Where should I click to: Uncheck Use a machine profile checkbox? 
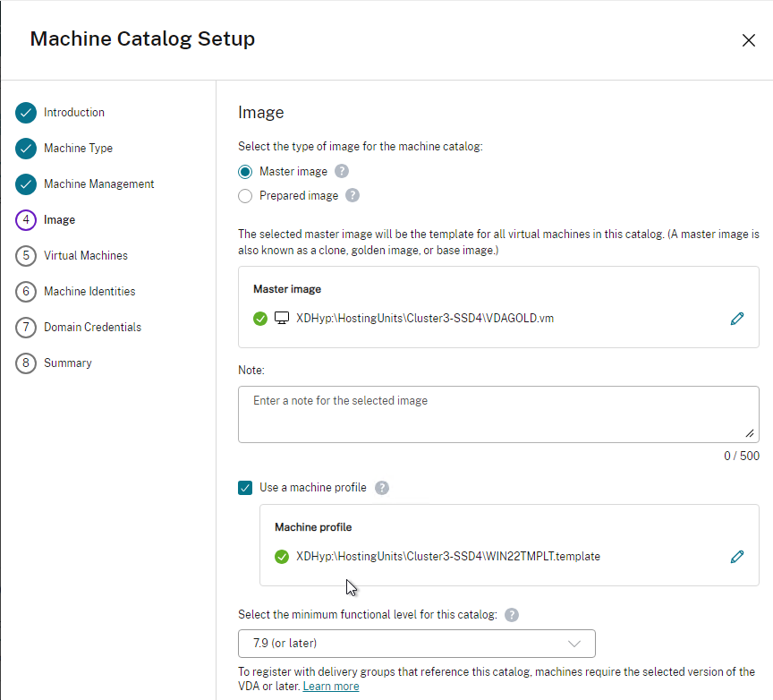[x=245, y=488]
